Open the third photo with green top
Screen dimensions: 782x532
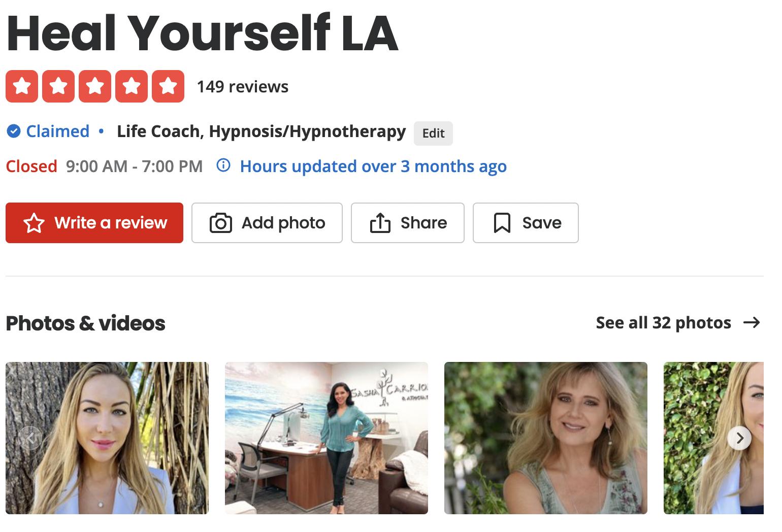click(x=546, y=438)
